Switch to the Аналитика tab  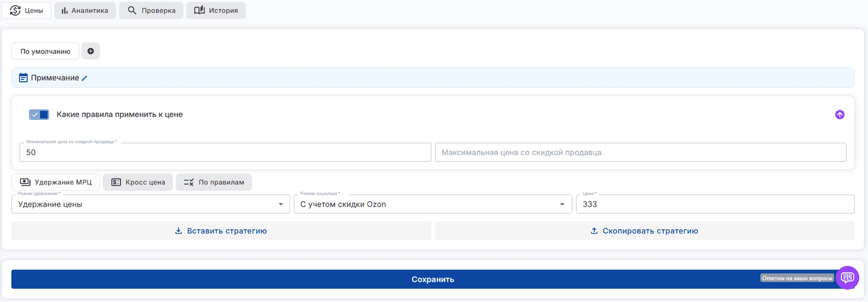[85, 10]
